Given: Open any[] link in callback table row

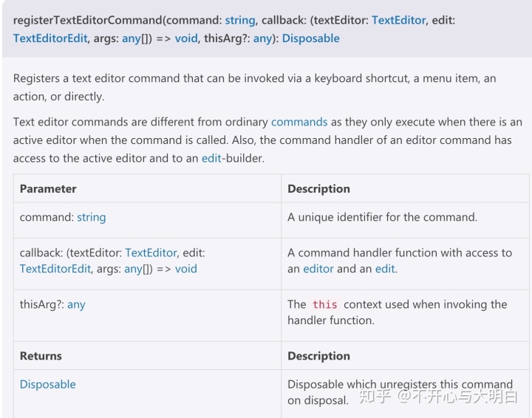Looking at the screenshot, I should 133,269.
